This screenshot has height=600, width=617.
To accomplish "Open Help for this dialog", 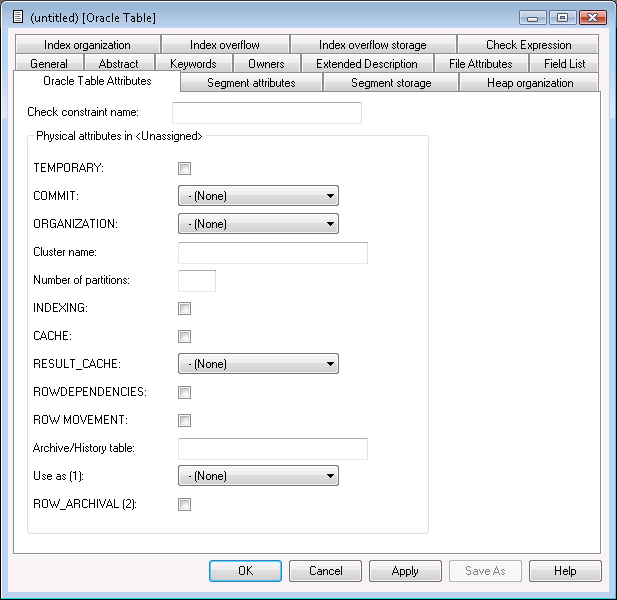I will [x=565, y=571].
